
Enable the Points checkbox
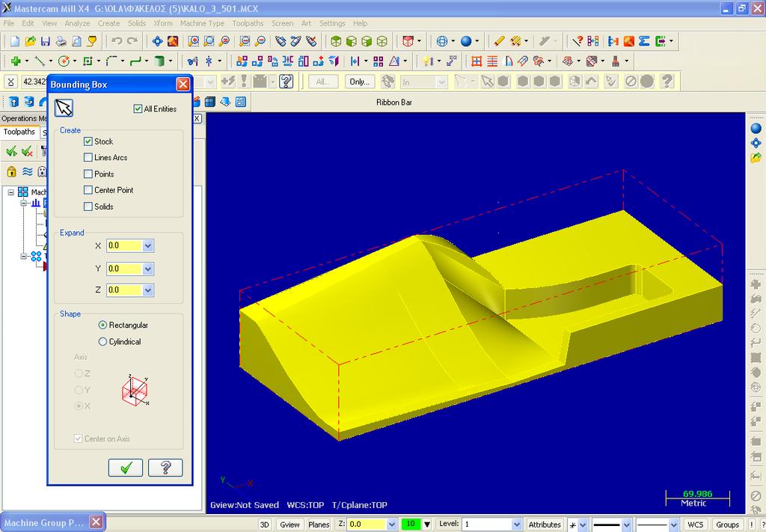point(88,174)
